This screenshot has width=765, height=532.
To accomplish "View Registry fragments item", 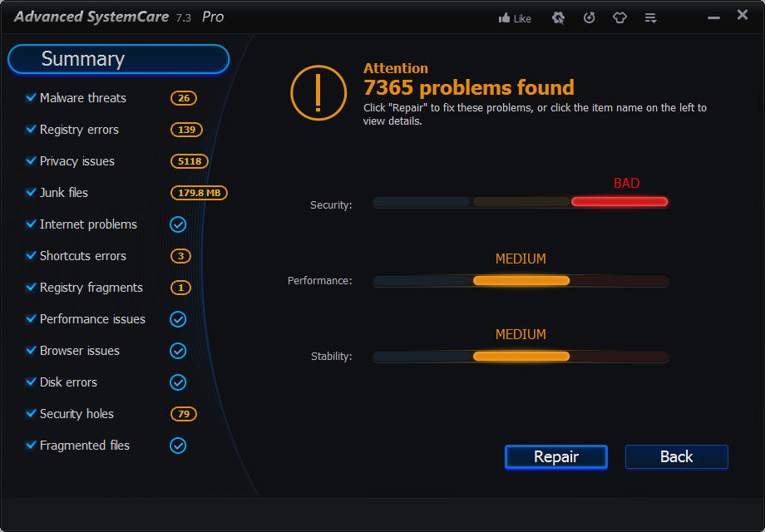I will [91, 288].
